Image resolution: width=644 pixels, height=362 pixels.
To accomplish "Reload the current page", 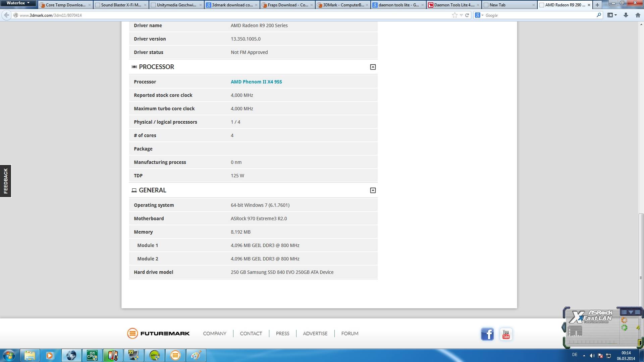I will (x=467, y=15).
